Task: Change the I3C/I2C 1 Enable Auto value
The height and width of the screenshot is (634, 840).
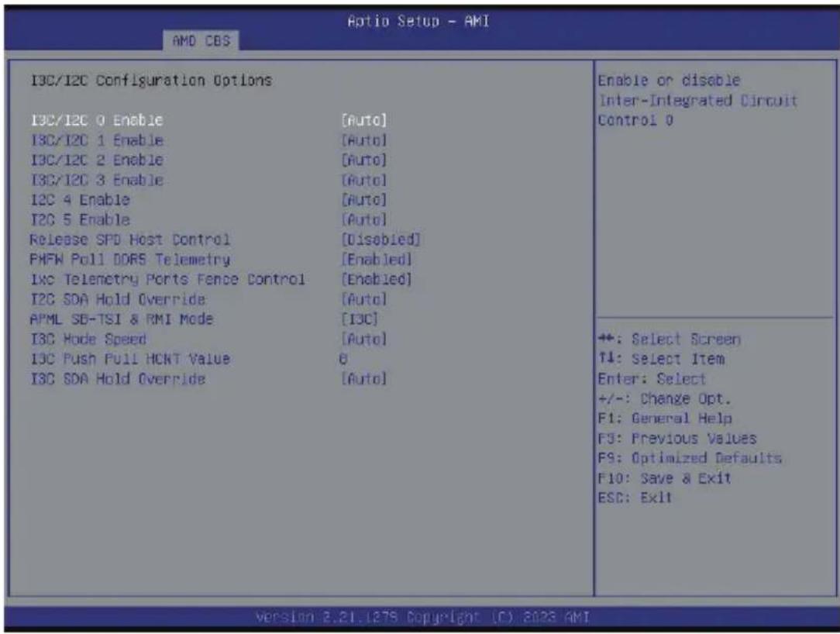Action: [363, 140]
